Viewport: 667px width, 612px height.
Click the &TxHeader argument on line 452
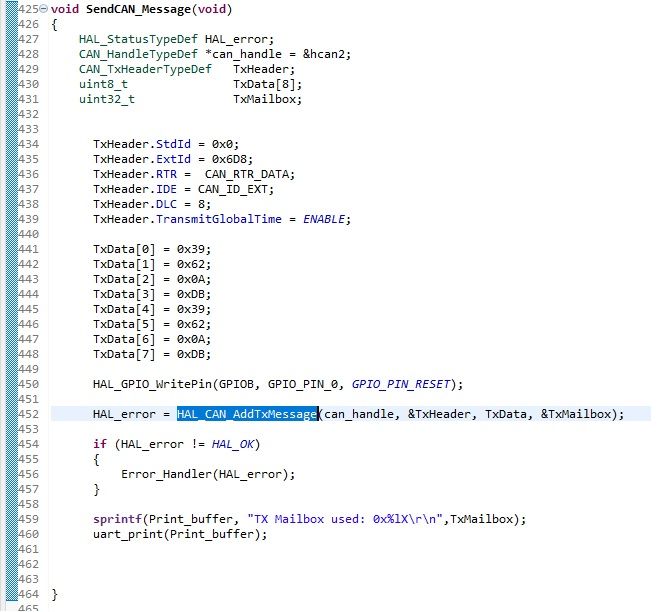point(439,414)
